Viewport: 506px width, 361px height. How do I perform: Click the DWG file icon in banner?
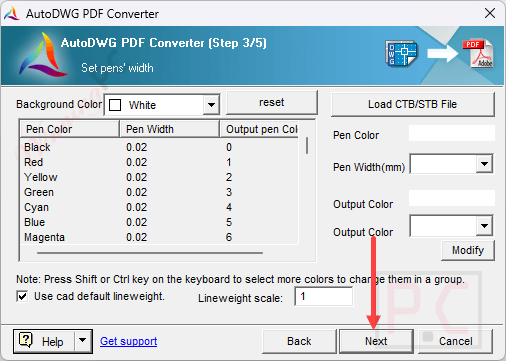[401, 53]
